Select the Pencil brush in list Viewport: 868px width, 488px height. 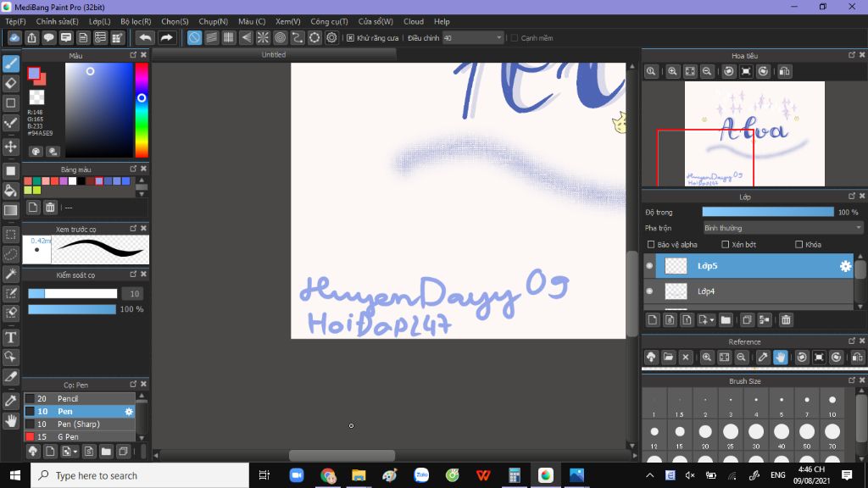[x=79, y=398]
